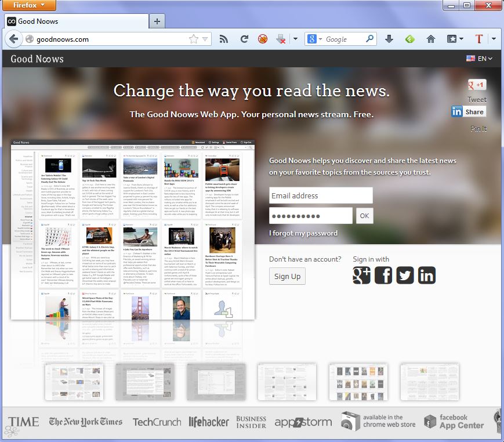Select the second screenshot thumbnail
504x442 pixels.
[145, 382]
